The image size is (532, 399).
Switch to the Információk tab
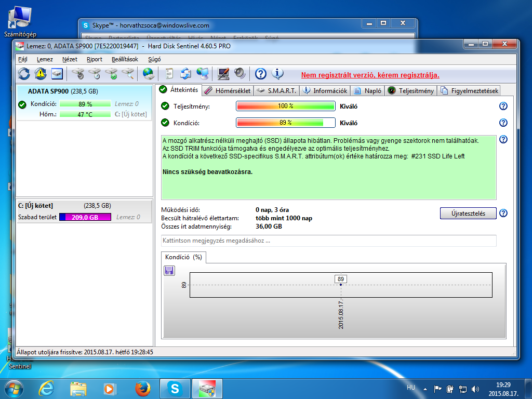(325, 91)
